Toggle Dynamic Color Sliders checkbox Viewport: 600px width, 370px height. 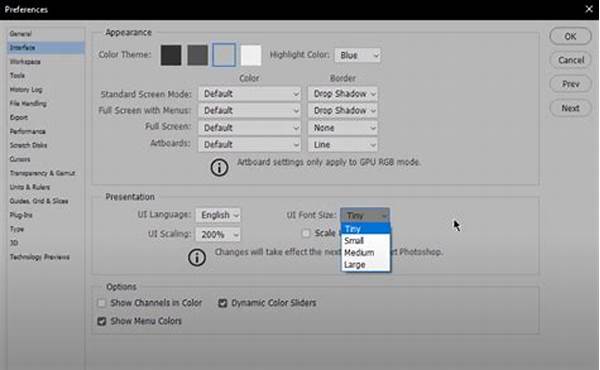point(222,303)
